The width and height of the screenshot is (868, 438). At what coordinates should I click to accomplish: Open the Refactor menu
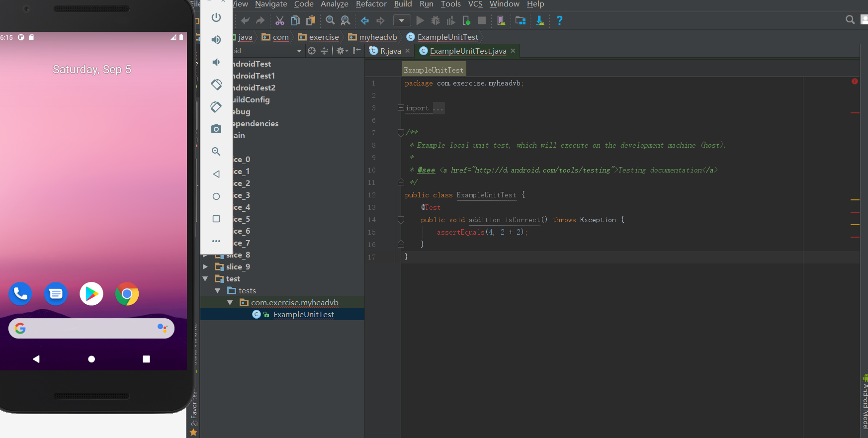click(x=371, y=4)
